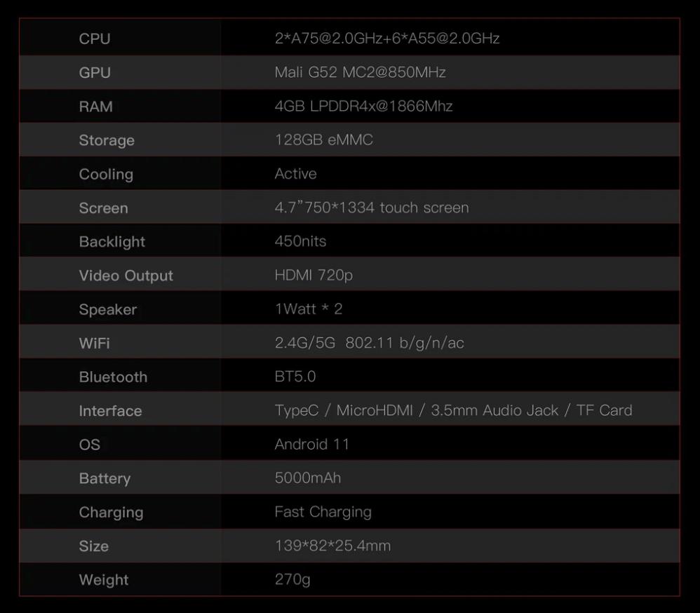Select the Backlight label
Viewport: 700px width, 613px height.
tap(112, 242)
